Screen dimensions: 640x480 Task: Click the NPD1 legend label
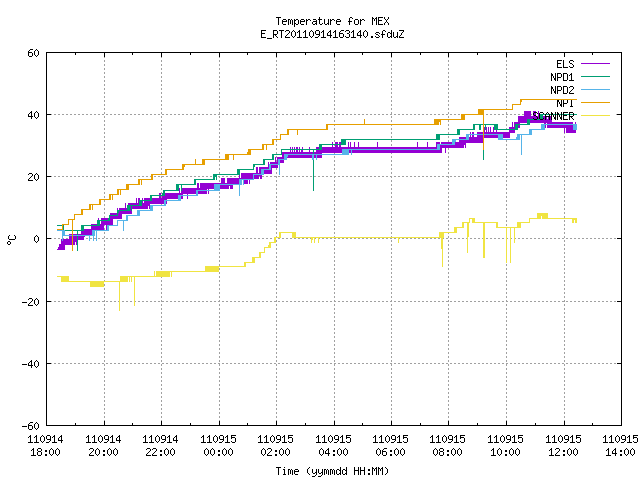tap(562, 77)
